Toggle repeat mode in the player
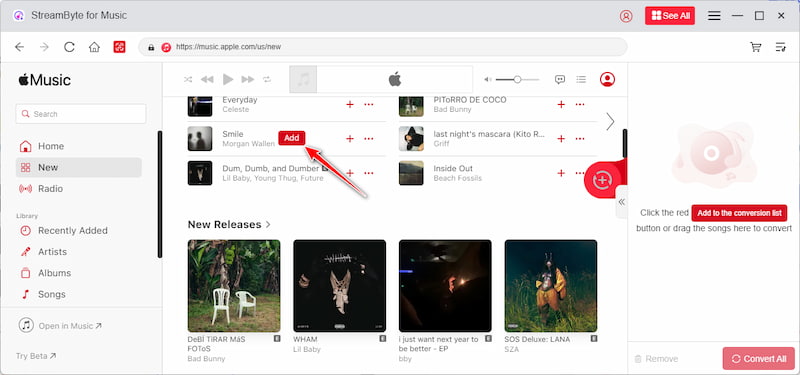 (x=267, y=79)
